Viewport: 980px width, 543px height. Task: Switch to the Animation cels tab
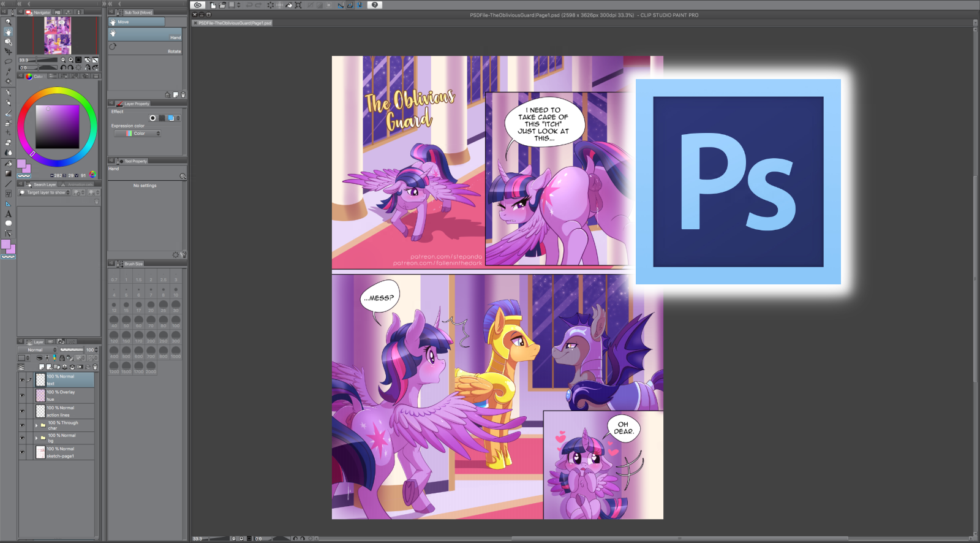[77, 184]
